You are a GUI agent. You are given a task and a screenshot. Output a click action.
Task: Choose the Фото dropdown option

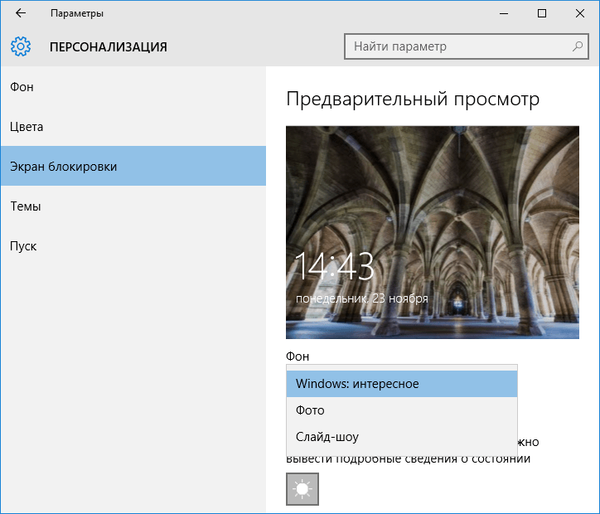pos(402,410)
